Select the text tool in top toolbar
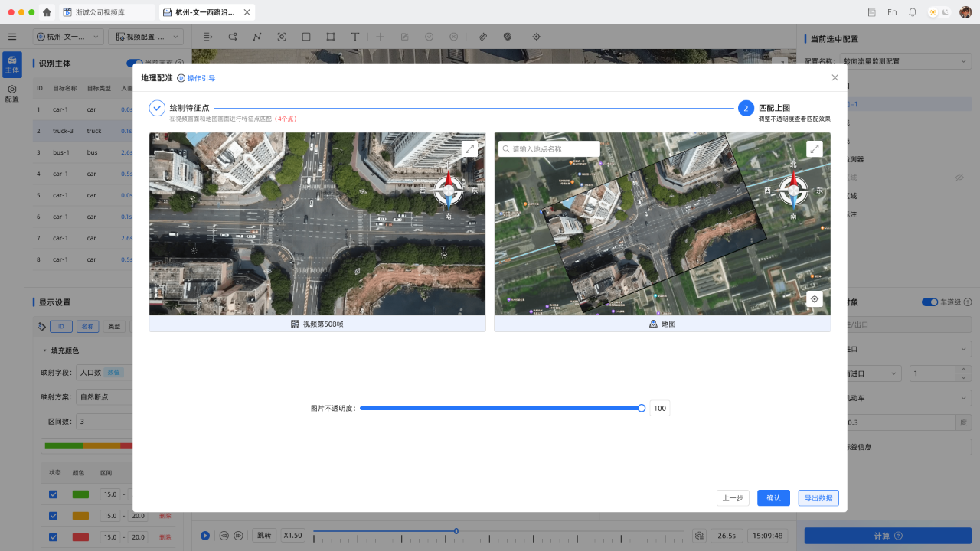980x551 pixels. [355, 37]
